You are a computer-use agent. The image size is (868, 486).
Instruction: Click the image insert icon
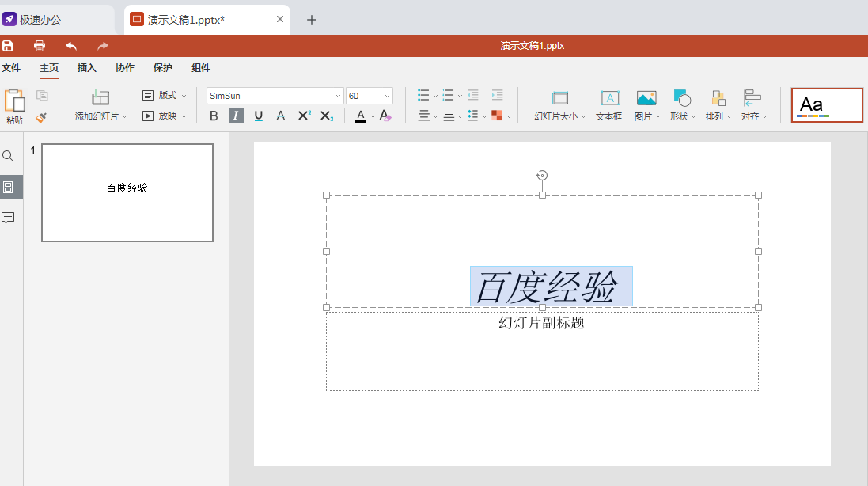pos(646,98)
